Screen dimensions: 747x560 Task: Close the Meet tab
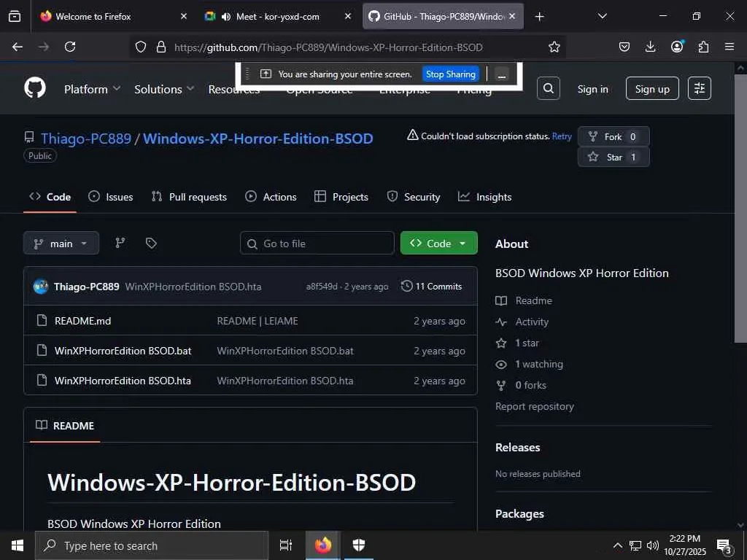click(x=348, y=16)
